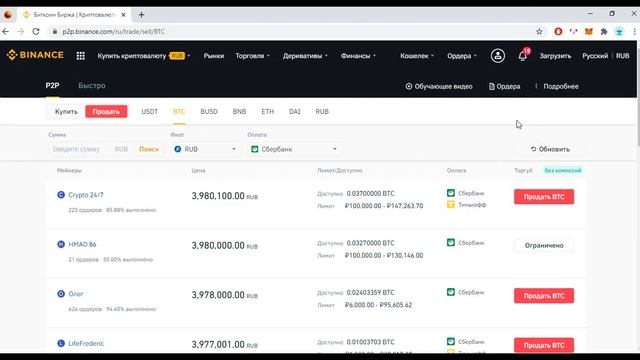
Task: Select the Продать toggle
Action: [106, 111]
